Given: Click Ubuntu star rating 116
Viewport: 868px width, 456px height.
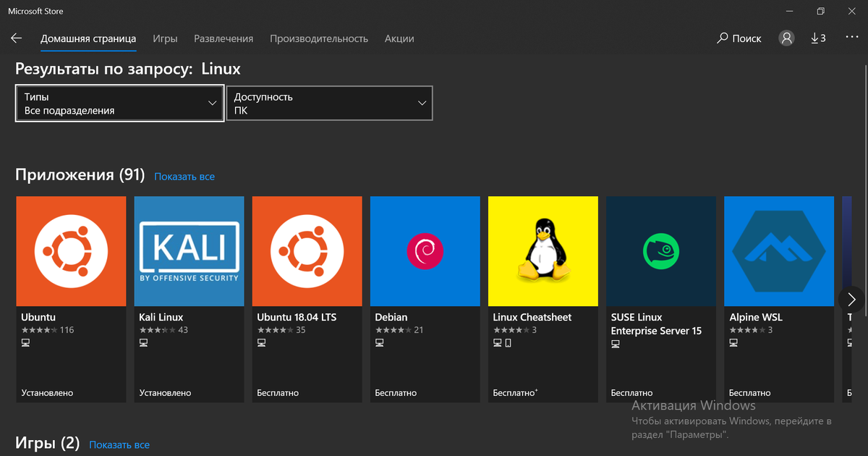Looking at the screenshot, I should pyautogui.click(x=48, y=330).
